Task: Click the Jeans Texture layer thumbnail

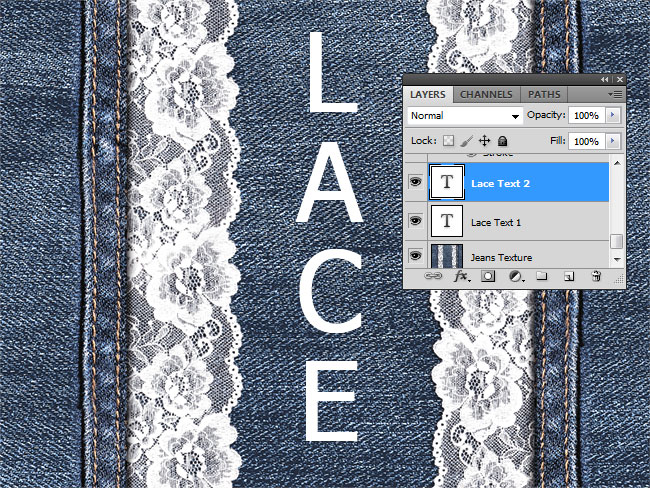Action: tap(444, 257)
